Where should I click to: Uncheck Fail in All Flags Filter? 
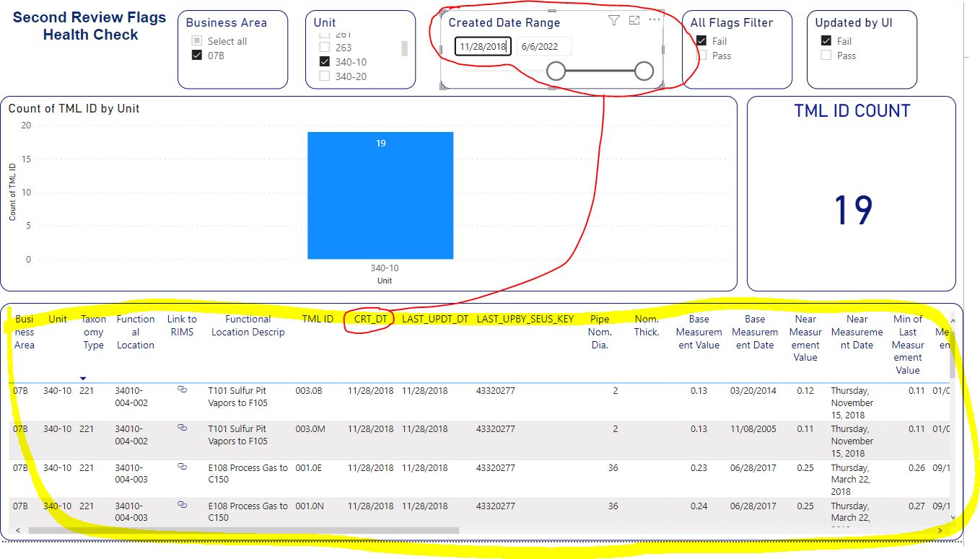tap(701, 41)
